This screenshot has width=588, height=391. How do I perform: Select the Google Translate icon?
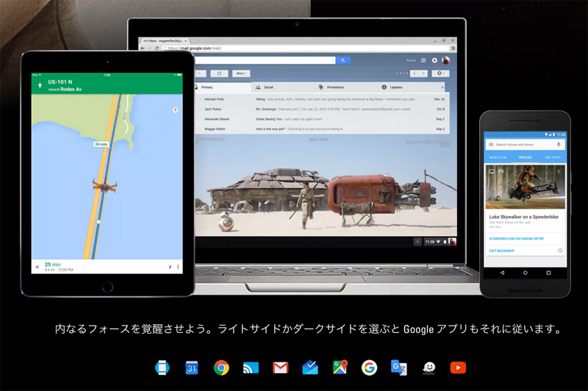point(399,367)
